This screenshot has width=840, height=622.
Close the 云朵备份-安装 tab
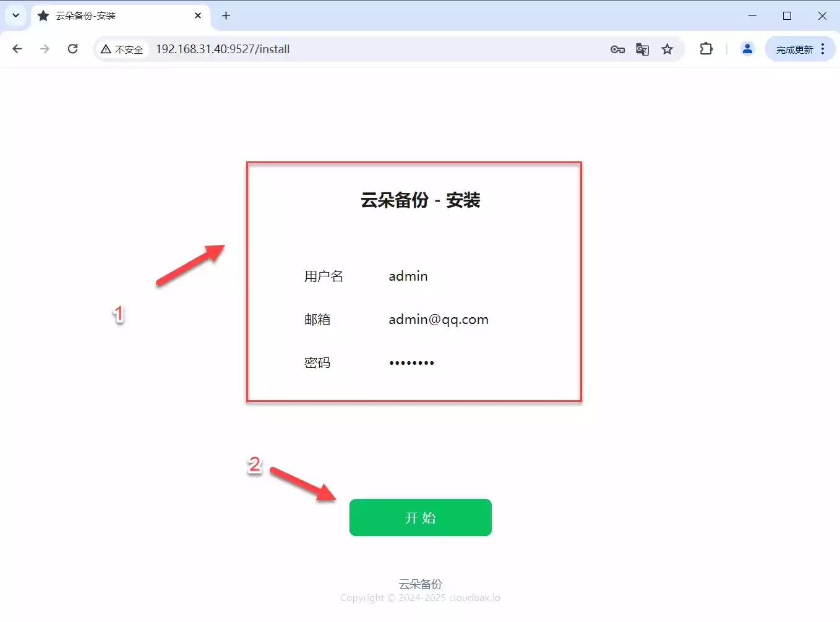point(198,15)
